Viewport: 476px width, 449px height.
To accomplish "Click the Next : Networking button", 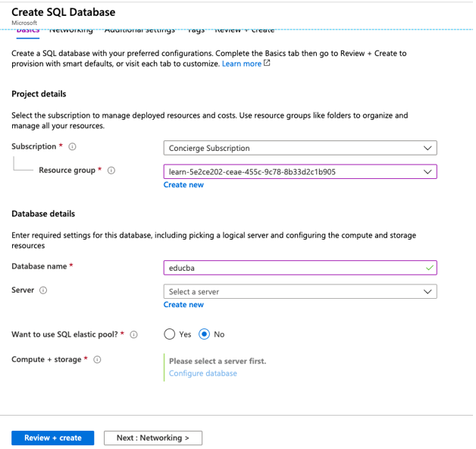I will pos(152,438).
